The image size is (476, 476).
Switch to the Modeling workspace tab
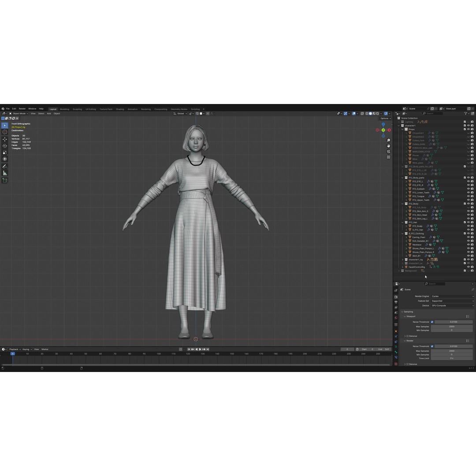point(64,109)
